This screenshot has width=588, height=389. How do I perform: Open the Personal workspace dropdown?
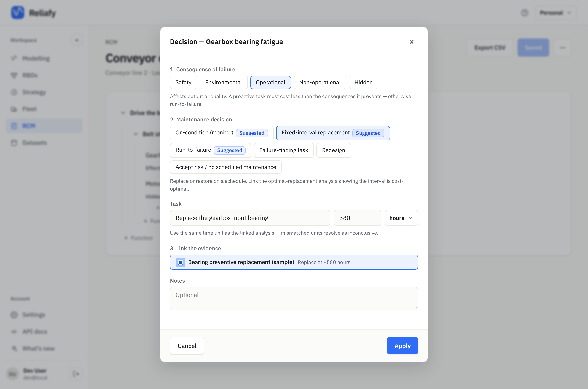coord(555,13)
